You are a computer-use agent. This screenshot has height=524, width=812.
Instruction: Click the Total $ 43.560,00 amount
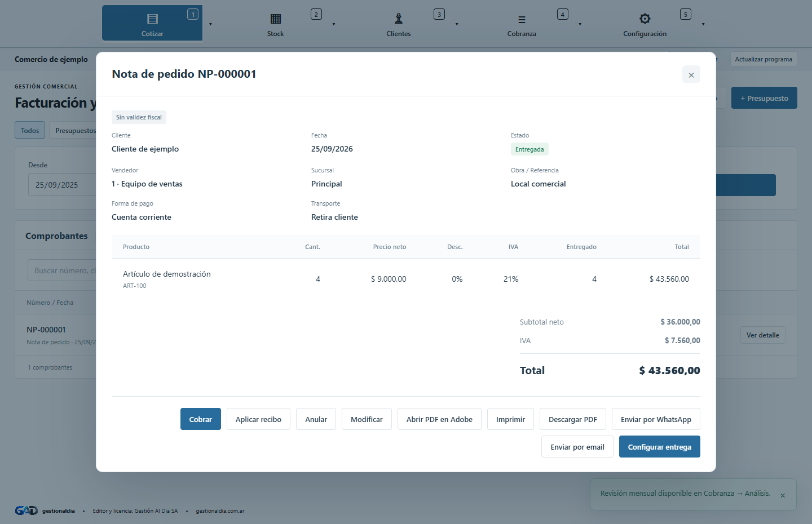click(669, 370)
